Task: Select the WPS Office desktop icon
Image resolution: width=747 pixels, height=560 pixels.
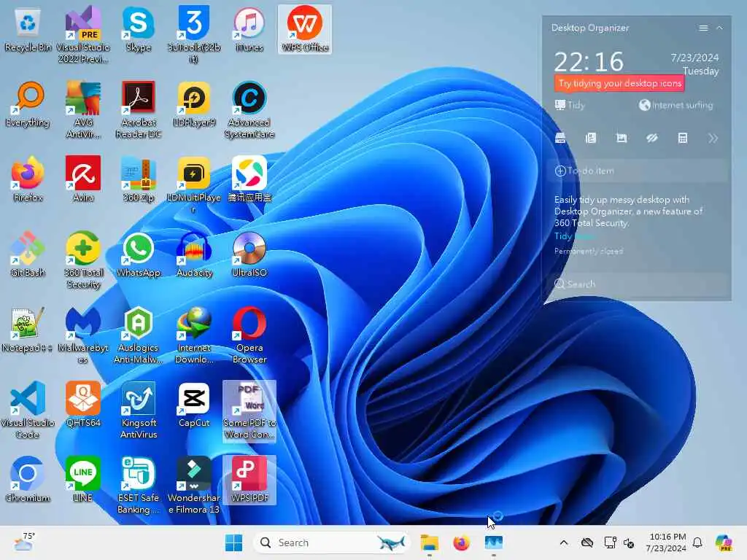Action: pos(305,29)
